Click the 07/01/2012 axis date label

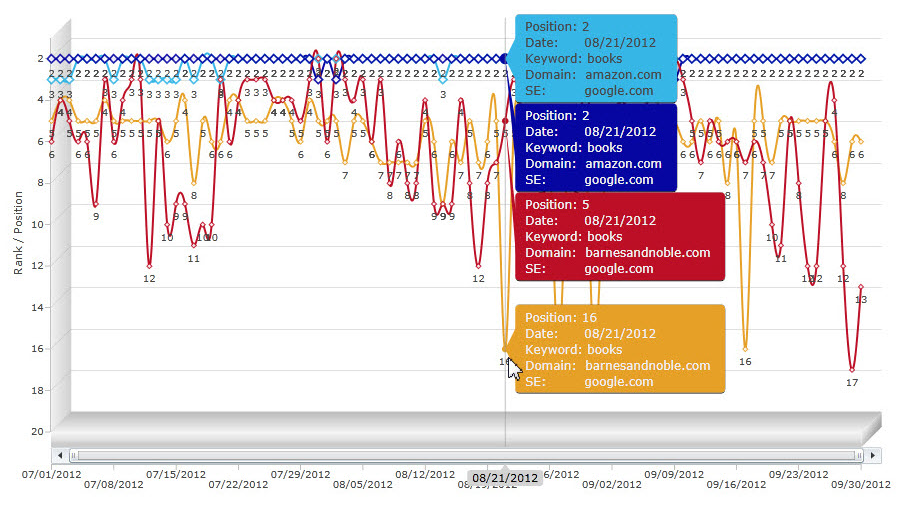51,474
